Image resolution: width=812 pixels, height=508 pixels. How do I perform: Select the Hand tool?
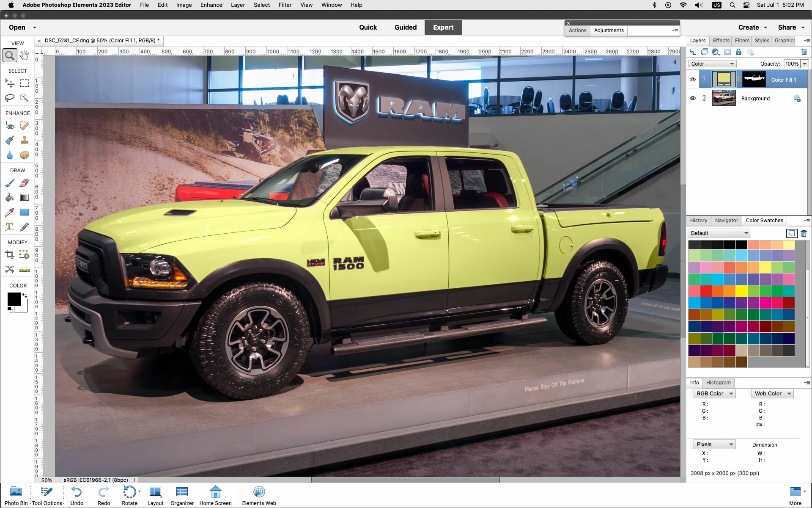[25, 55]
